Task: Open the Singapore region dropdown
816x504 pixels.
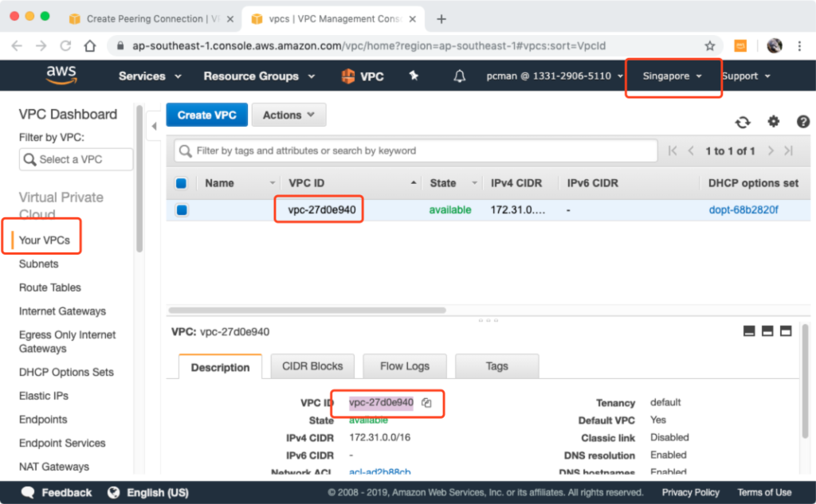Action: point(672,76)
